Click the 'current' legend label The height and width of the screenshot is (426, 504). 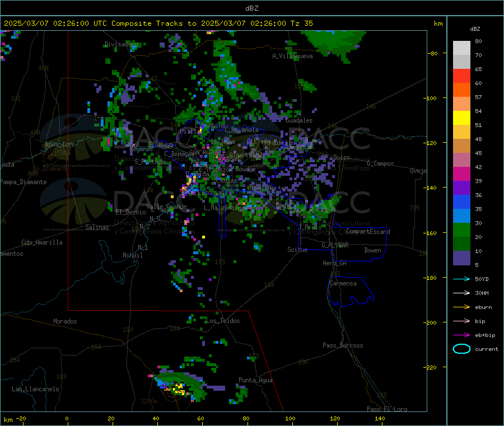coord(487,349)
